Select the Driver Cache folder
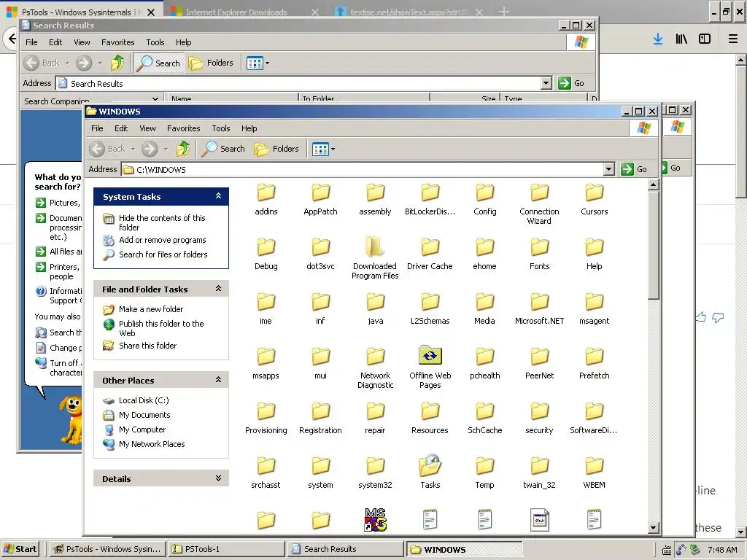Image resolution: width=747 pixels, height=560 pixels. pos(430,254)
